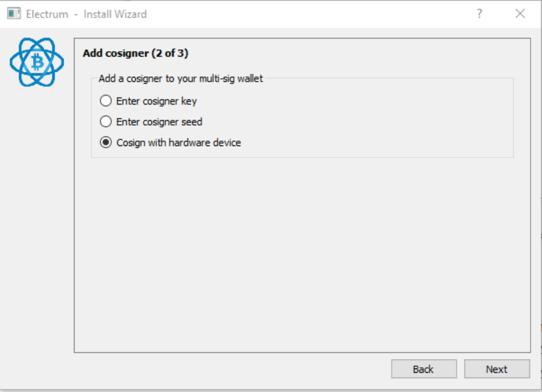542x392 pixels.
Task: Open the question mark help button
Action: click(x=480, y=14)
